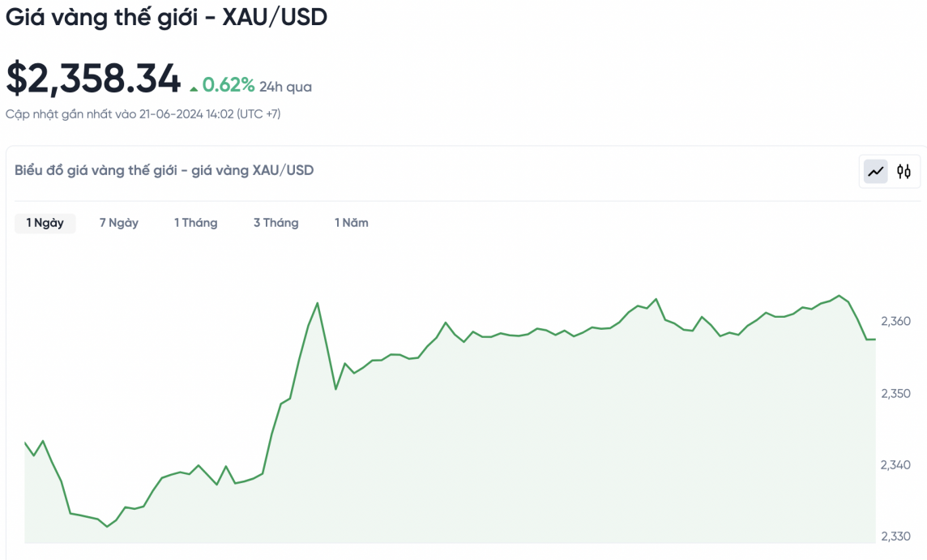Click the 24h qua label
The image size is (927, 560).
pos(285,87)
